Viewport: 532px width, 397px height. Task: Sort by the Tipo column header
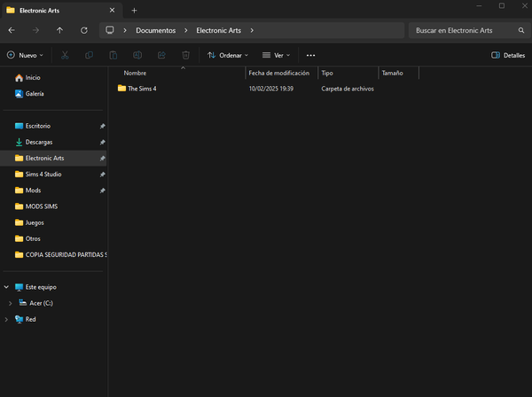[x=327, y=73]
